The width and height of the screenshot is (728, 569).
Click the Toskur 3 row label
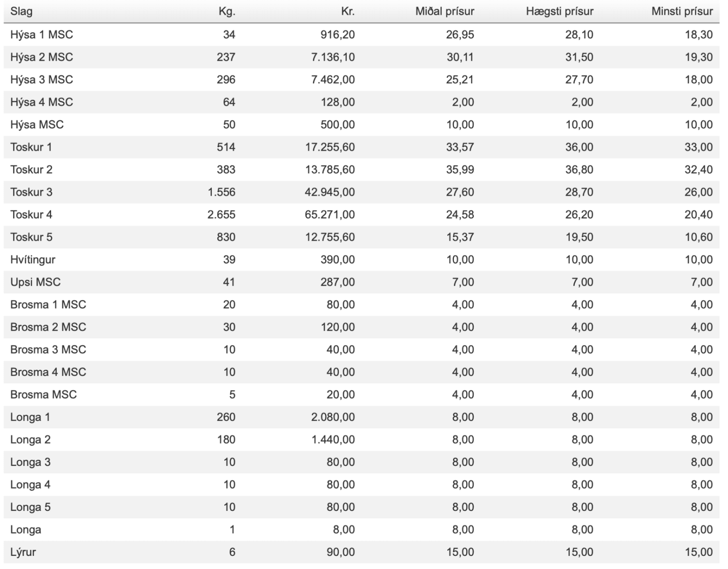tap(31, 192)
